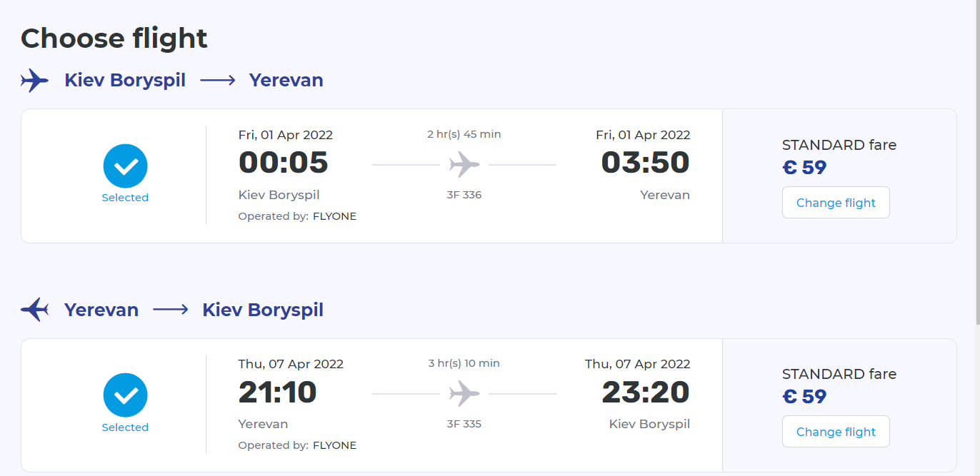The image size is (980, 476).
Task: Click the gray plane icon above 3F 335
Action: point(464,394)
